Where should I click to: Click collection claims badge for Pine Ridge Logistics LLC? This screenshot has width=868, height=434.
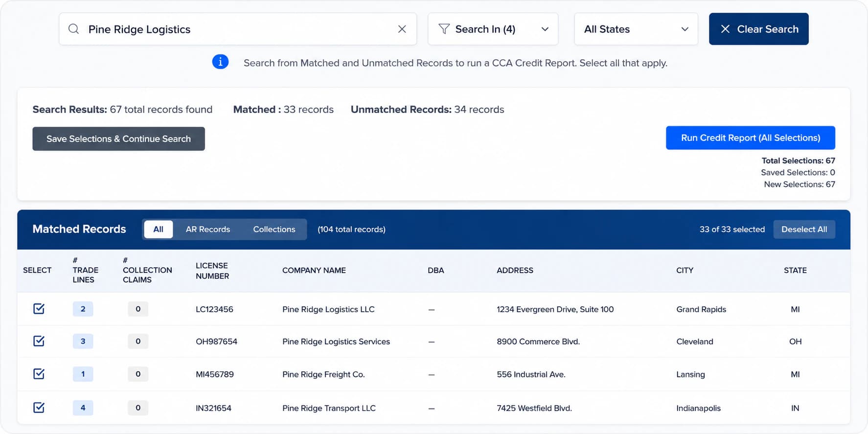tap(138, 309)
